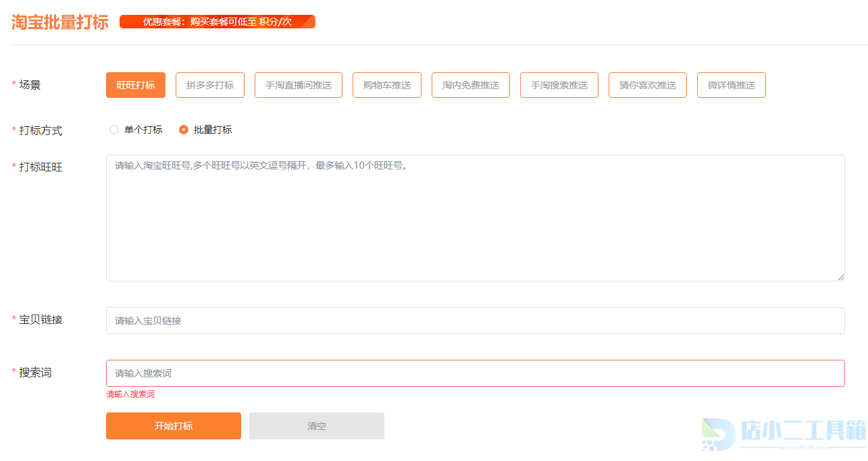Select 购物车推送 scene option
Viewport: 868px width, 461px height.
pyautogui.click(x=387, y=85)
